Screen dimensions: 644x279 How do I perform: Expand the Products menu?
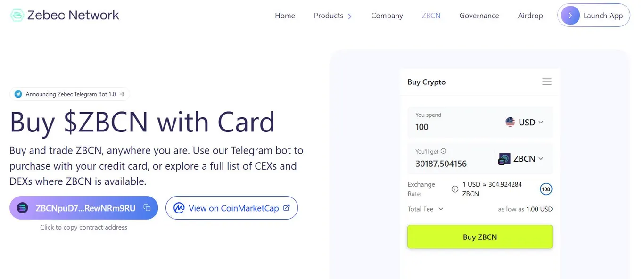[333, 16]
